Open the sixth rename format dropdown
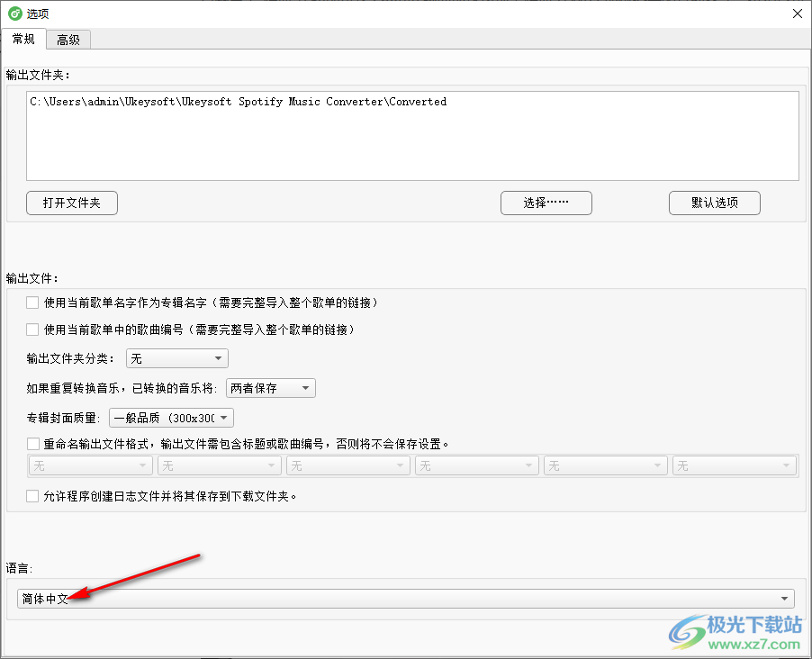The width and height of the screenshot is (812, 659). coord(735,465)
